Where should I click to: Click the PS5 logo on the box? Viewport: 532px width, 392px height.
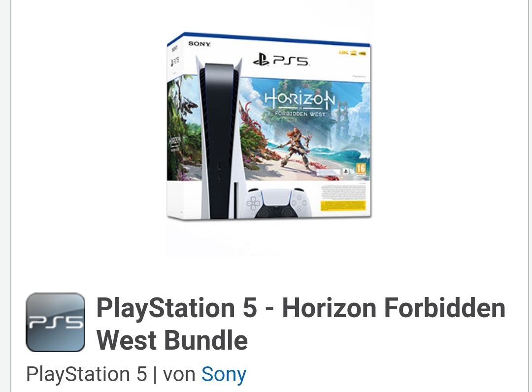[x=281, y=60]
